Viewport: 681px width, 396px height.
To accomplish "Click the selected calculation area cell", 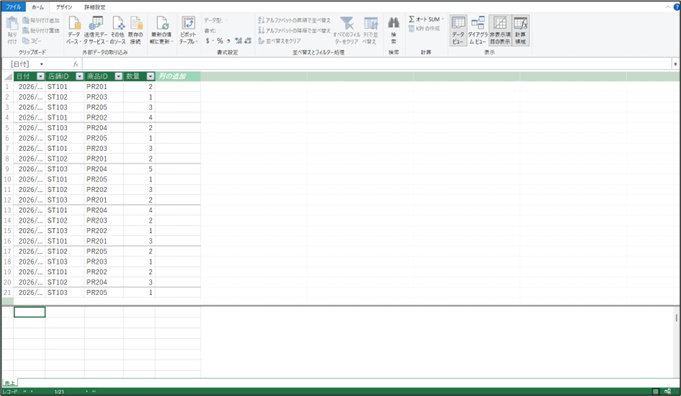I will click(30, 312).
